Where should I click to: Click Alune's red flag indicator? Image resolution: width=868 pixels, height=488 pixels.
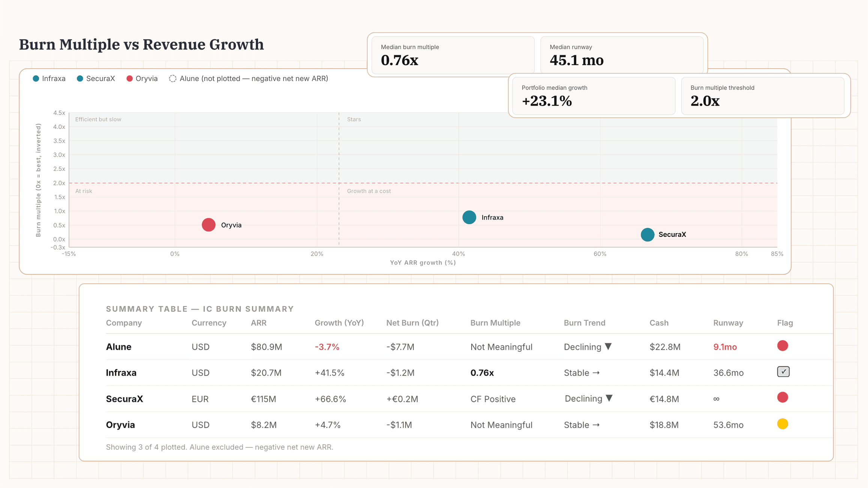[x=782, y=346]
